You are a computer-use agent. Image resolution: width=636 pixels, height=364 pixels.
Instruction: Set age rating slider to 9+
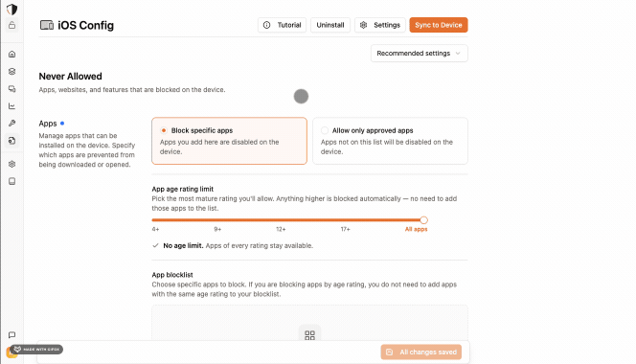pos(217,229)
